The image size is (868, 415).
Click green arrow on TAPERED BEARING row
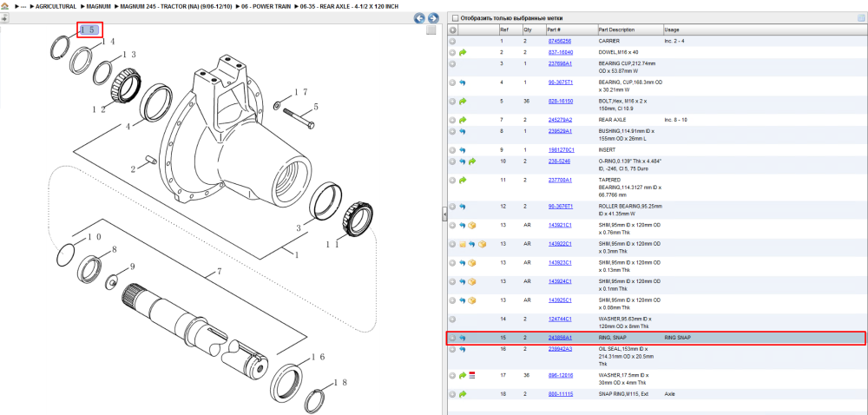pyautogui.click(x=463, y=180)
